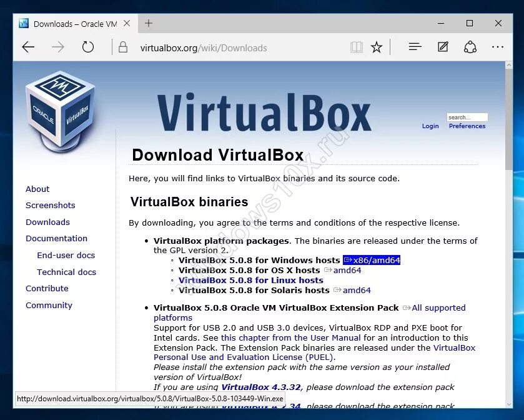Click the page scrollbar down arrow
This screenshot has height=420, width=524.
tap(508, 404)
